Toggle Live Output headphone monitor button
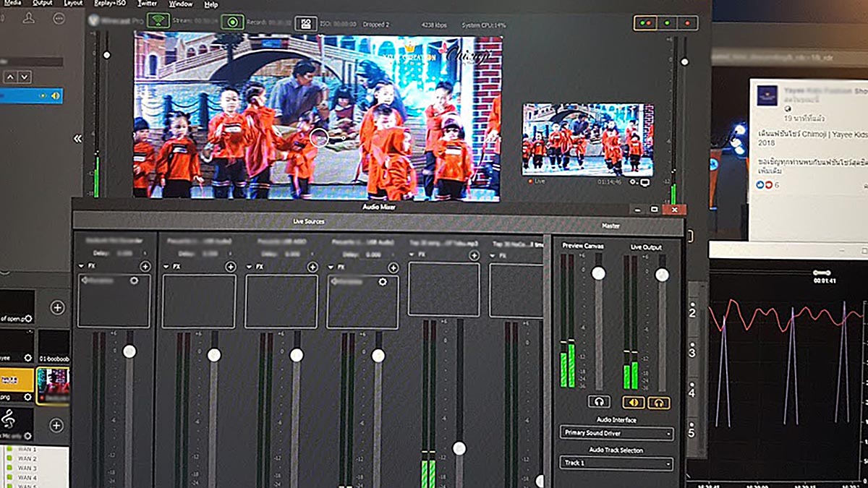Viewport: 868px width, 488px height. (x=658, y=403)
